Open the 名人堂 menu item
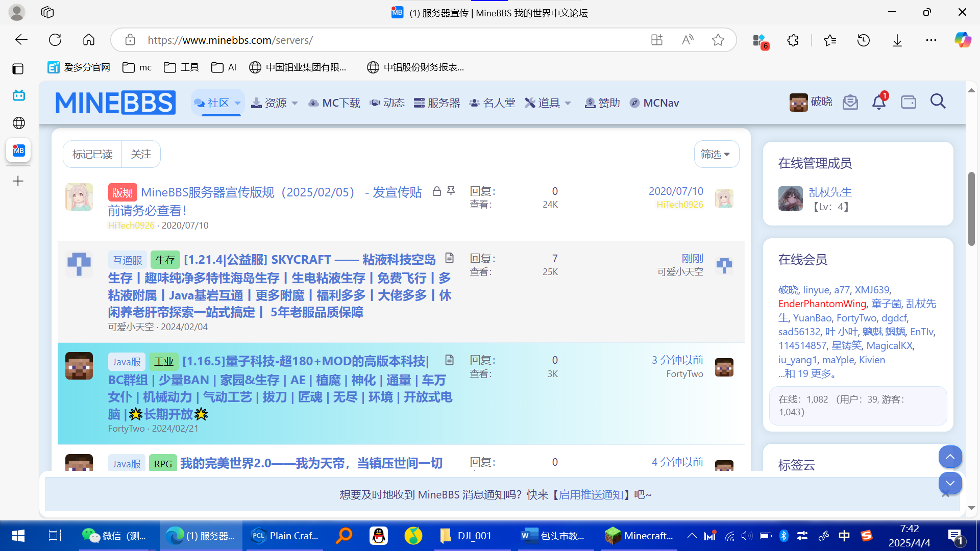The height and width of the screenshot is (551, 980). [492, 103]
